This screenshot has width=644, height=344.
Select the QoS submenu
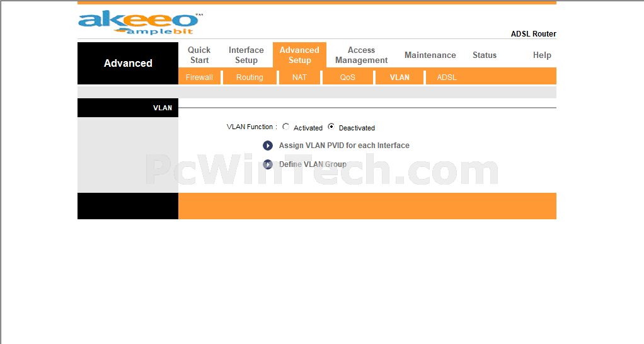pos(347,77)
